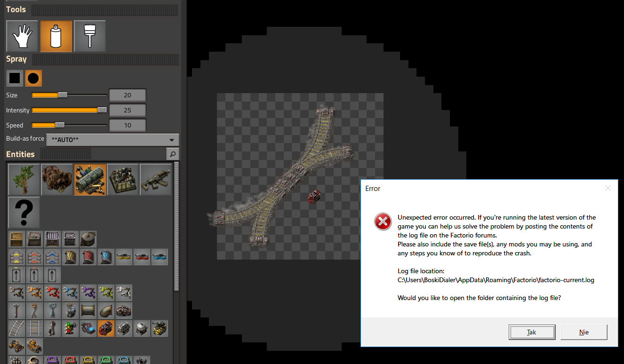Viewport: 624px width, 364px height.
Task: Pick the storage tank entity
Action: click(88, 239)
